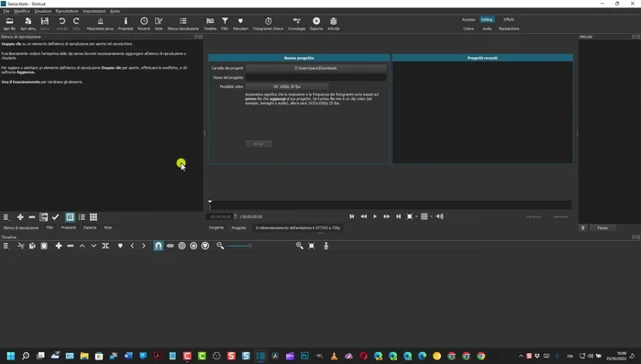641x364 pixels.
Task: Toggle timeline snapping magnet
Action: (x=159, y=246)
